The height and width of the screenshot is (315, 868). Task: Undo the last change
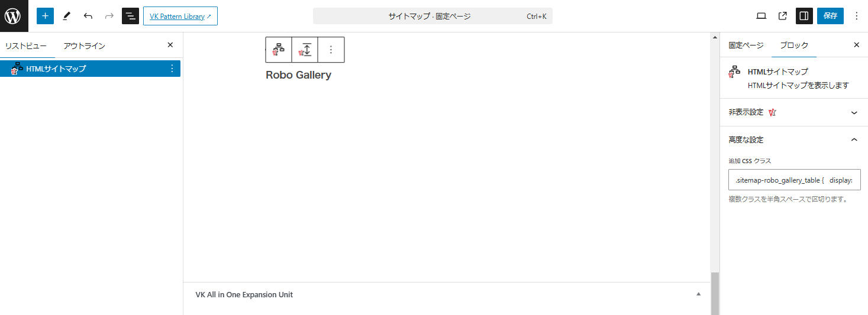[x=88, y=16]
